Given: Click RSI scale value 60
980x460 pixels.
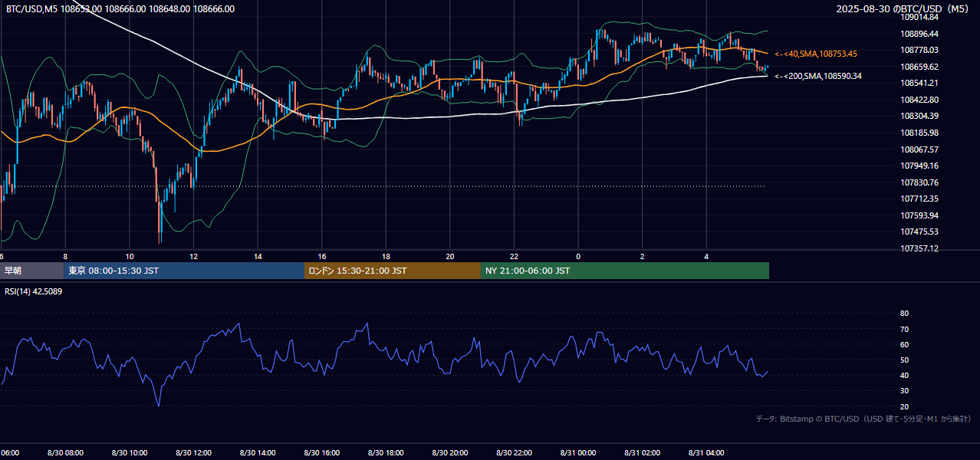Looking at the screenshot, I should pos(904,344).
